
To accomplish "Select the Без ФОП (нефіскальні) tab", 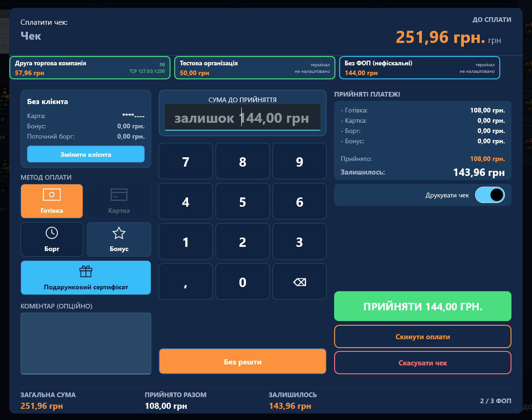I will (x=420, y=68).
